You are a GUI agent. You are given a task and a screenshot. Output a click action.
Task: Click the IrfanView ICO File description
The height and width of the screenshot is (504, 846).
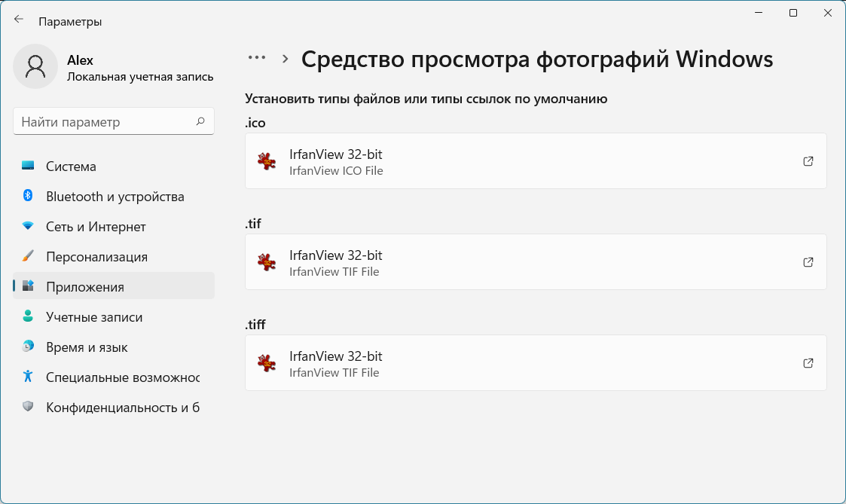(336, 170)
